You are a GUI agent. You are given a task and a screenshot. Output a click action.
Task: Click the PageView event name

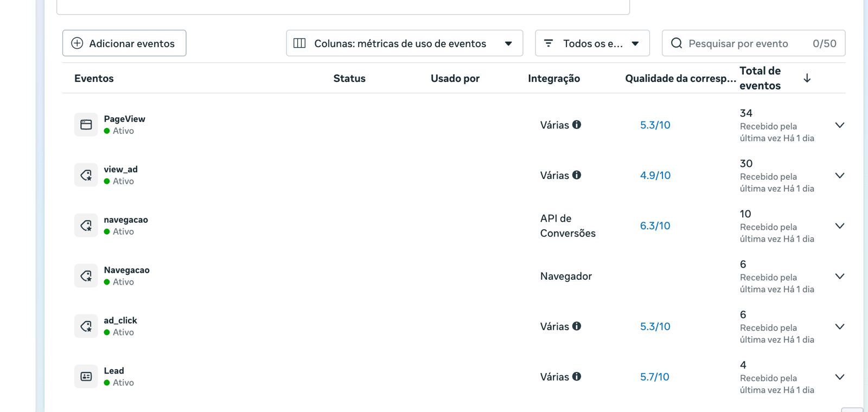click(124, 119)
